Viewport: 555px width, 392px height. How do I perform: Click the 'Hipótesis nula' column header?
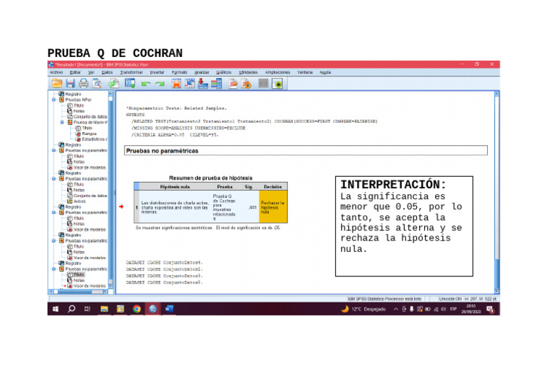[x=175, y=187]
